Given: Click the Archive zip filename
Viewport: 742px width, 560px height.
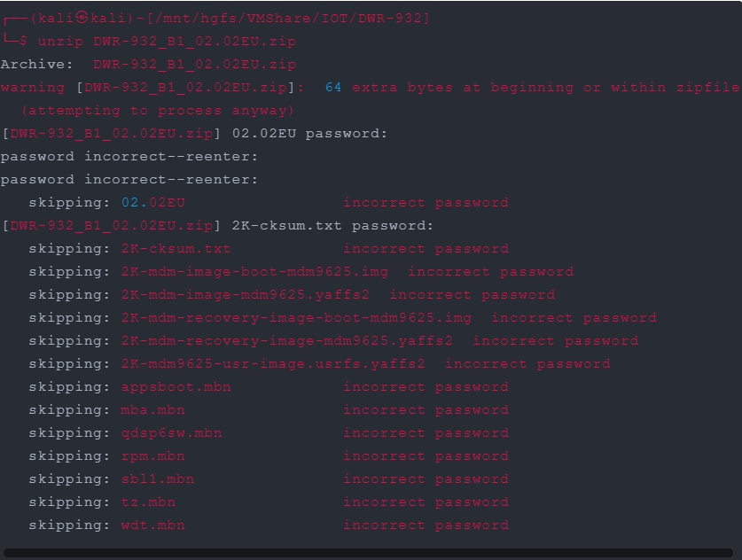Looking at the screenshot, I should coord(194,65).
